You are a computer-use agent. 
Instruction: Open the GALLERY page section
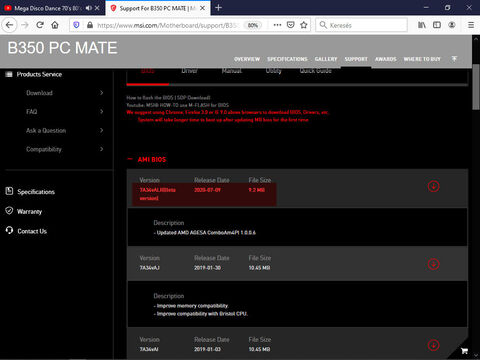(x=326, y=59)
